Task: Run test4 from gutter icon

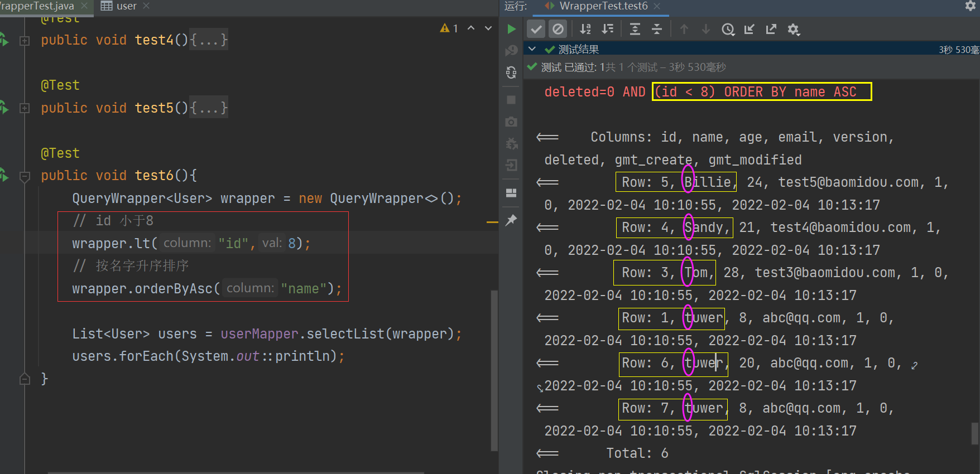Action: [4, 40]
